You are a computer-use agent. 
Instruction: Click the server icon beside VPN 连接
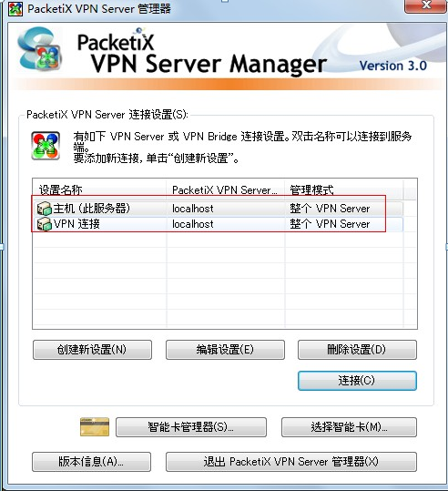[44, 224]
